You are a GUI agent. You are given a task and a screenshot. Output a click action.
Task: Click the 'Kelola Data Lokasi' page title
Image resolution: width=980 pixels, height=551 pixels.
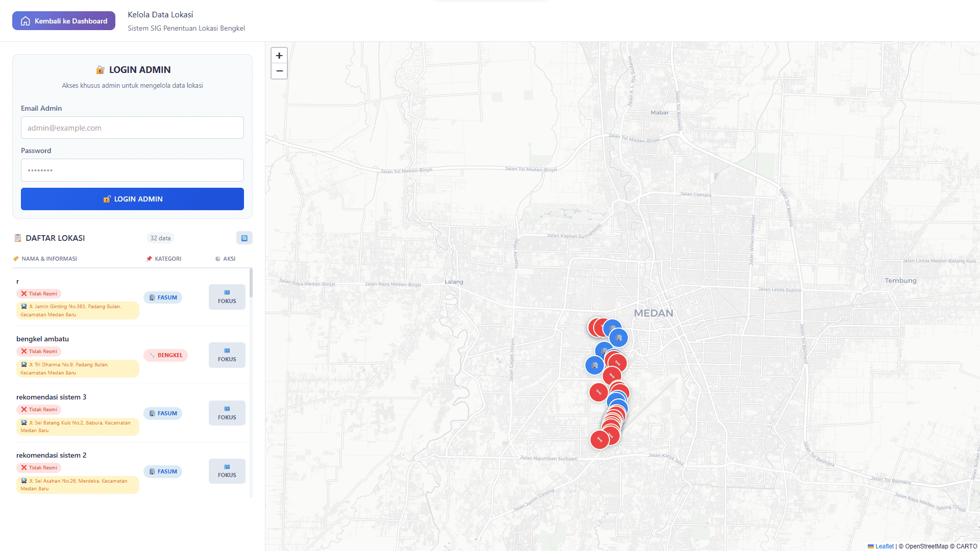160,15
